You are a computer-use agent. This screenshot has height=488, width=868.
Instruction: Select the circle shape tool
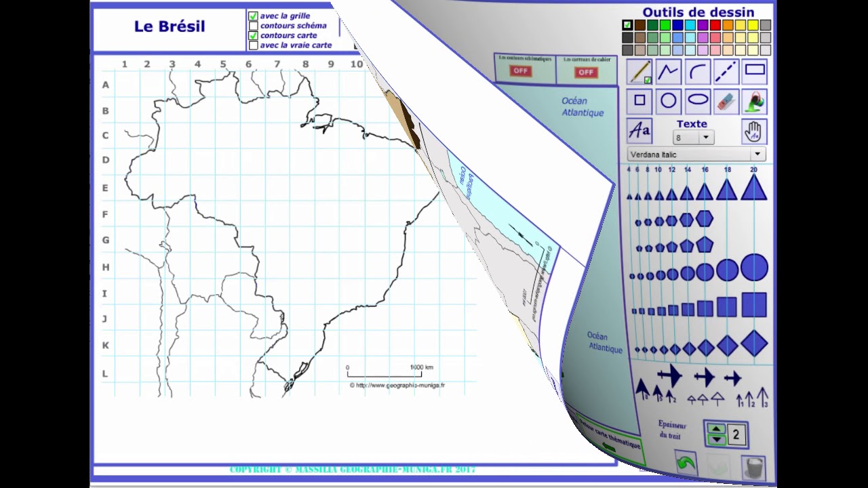(x=669, y=101)
